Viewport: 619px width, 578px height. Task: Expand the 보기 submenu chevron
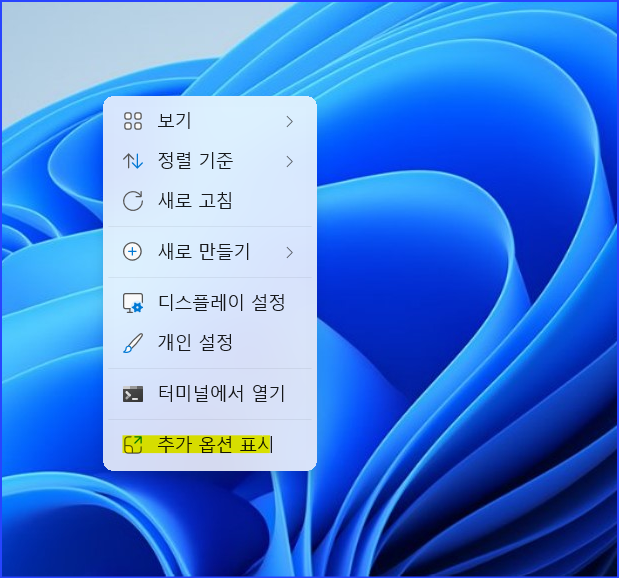click(290, 121)
